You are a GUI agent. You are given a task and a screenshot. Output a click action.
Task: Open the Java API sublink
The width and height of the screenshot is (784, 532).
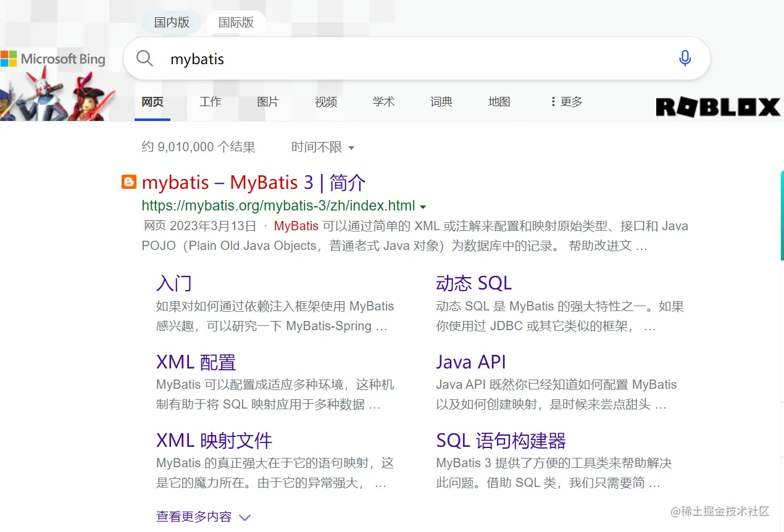click(471, 362)
